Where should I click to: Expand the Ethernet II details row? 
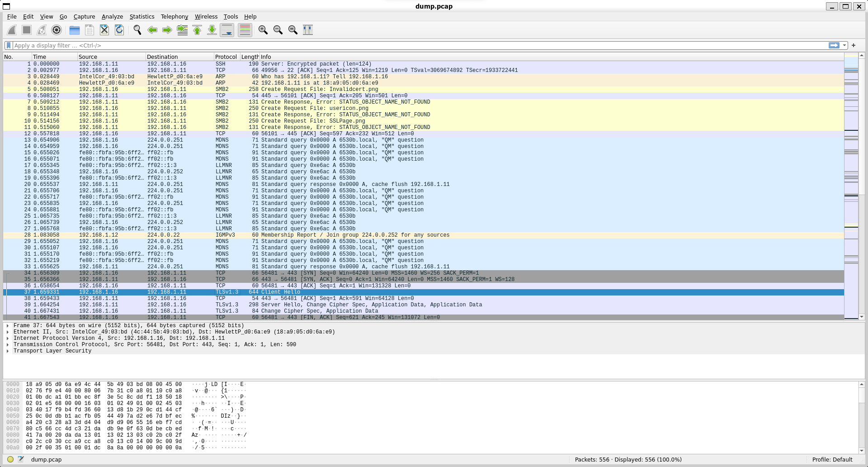pos(8,332)
